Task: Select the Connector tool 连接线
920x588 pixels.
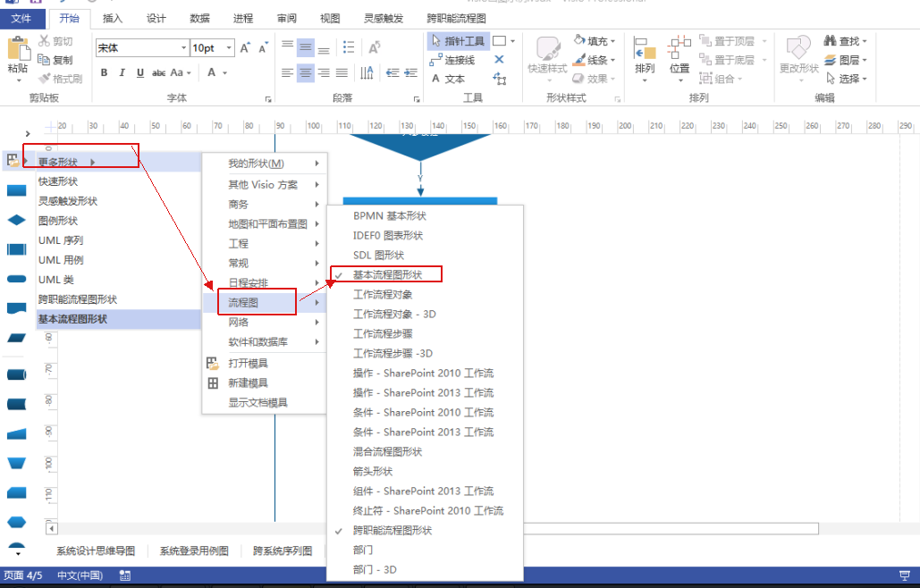Action: [452, 60]
